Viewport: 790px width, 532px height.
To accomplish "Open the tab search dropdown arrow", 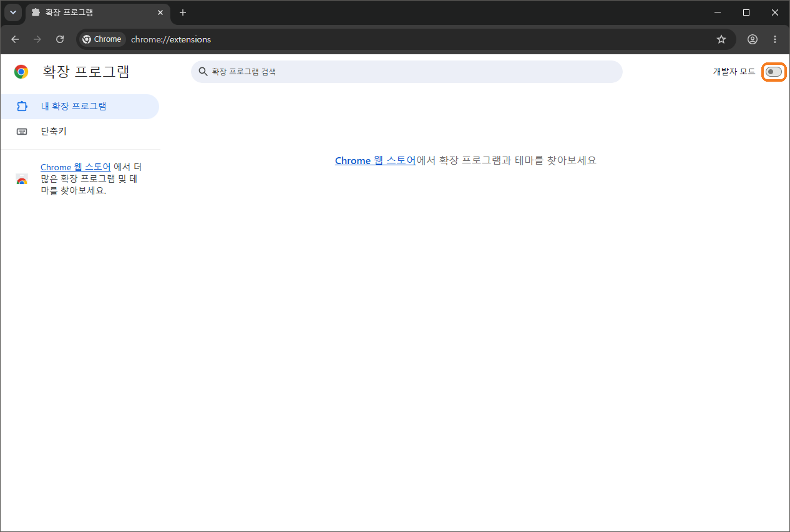I will coord(13,12).
